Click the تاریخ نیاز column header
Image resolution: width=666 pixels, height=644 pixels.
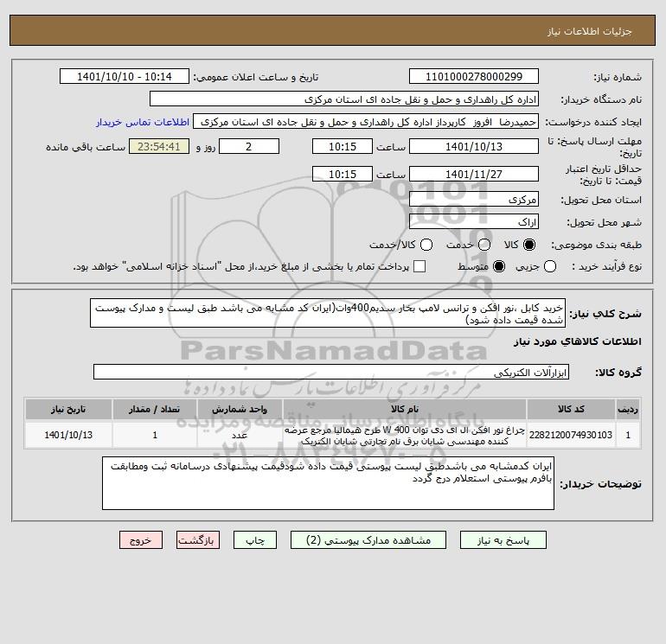coord(68,409)
